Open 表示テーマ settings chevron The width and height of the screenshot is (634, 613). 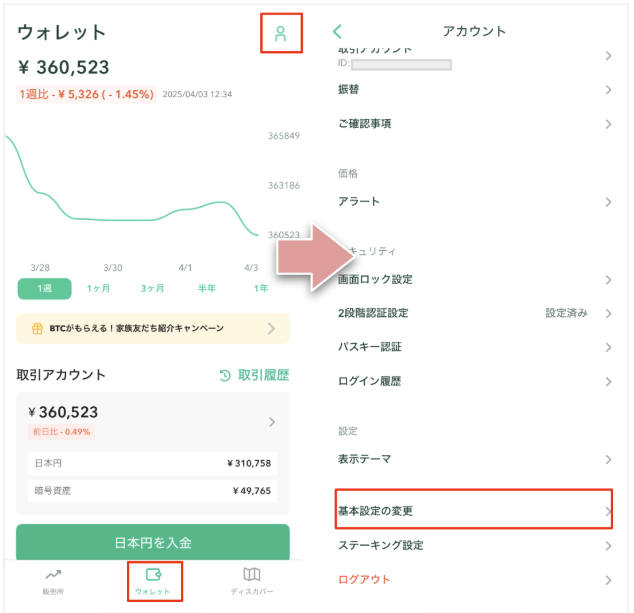click(608, 459)
